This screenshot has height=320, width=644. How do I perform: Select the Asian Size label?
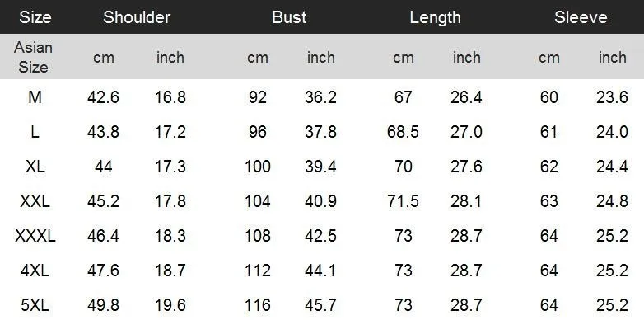[33, 57]
